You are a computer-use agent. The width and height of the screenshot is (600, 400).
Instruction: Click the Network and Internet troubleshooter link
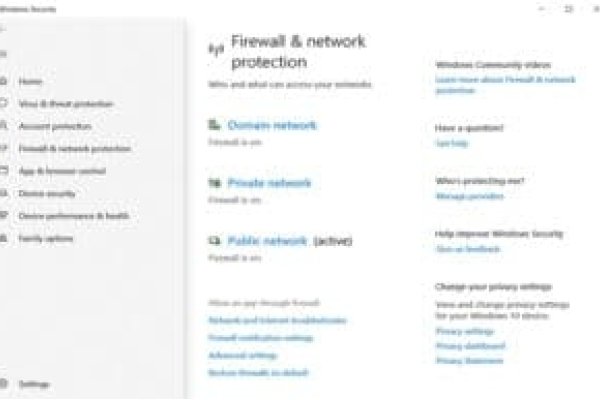(277, 320)
